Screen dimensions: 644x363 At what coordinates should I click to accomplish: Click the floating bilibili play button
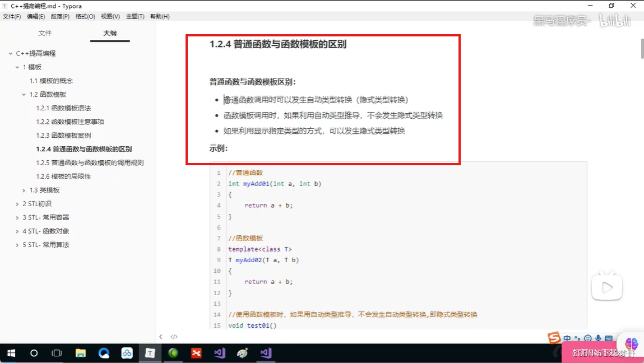[x=607, y=286]
